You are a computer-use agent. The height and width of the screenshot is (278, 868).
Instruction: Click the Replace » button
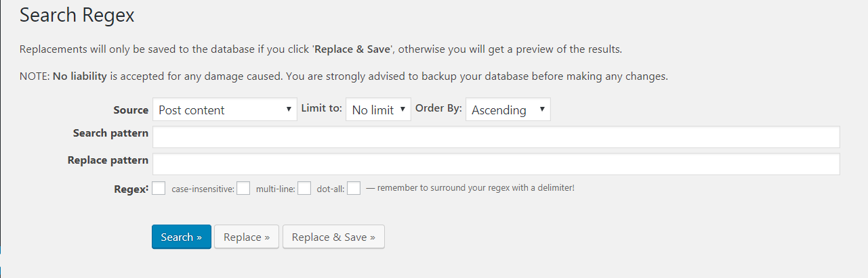coord(247,237)
